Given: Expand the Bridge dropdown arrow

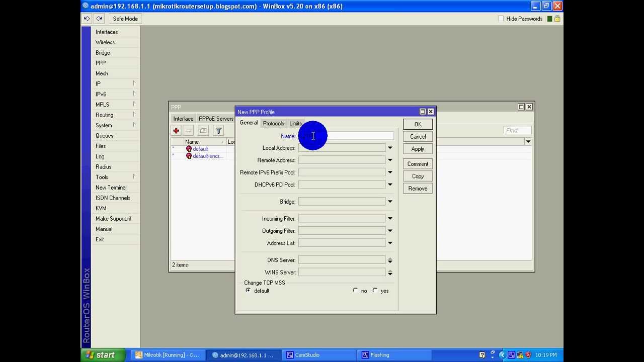Looking at the screenshot, I should [x=390, y=202].
